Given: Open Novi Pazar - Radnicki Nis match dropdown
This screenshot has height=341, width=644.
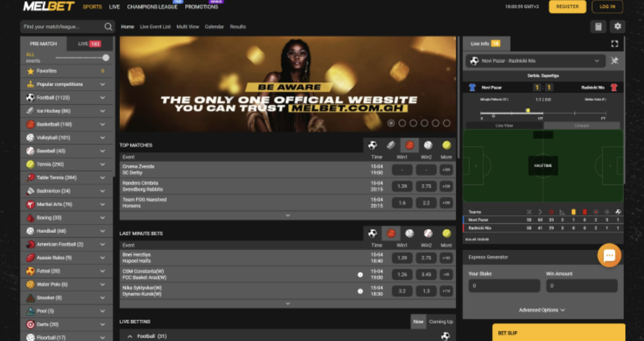Looking at the screenshot, I should click(536, 61).
